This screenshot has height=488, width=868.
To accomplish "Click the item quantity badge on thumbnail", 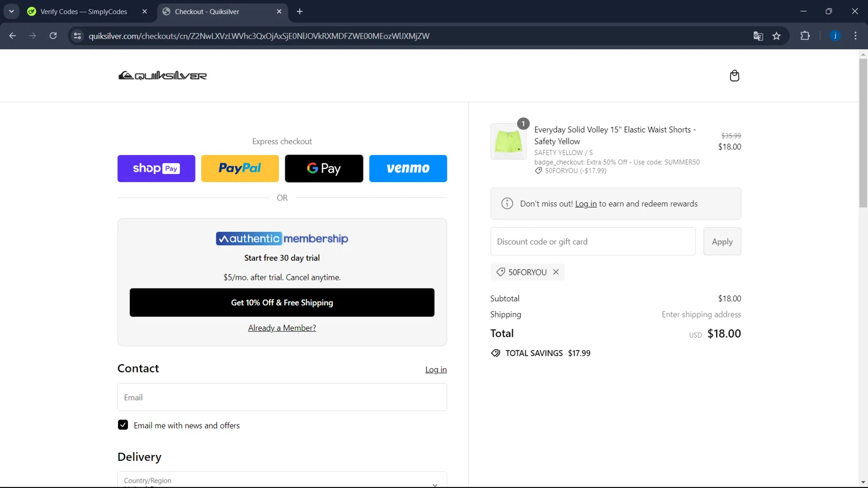I will tap(523, 124).
